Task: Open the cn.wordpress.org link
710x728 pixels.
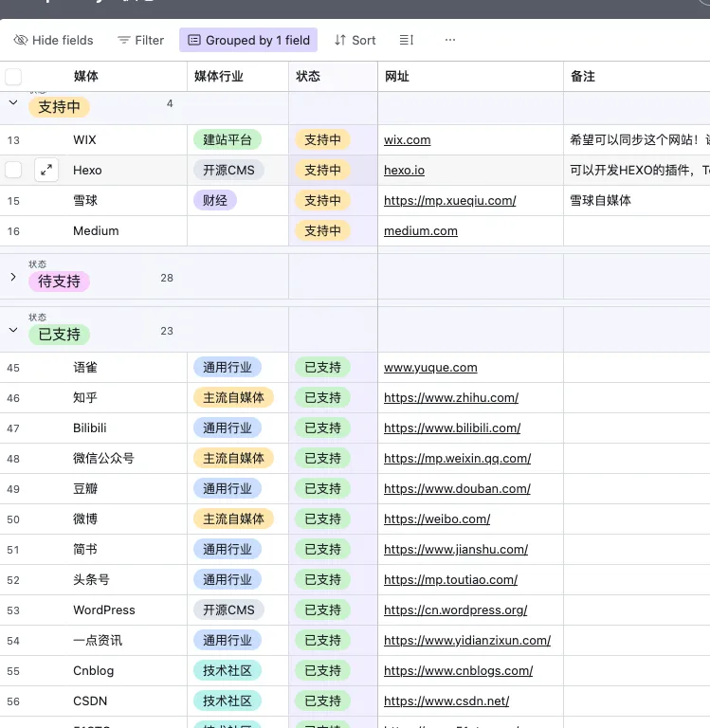Action: point(456,610)
